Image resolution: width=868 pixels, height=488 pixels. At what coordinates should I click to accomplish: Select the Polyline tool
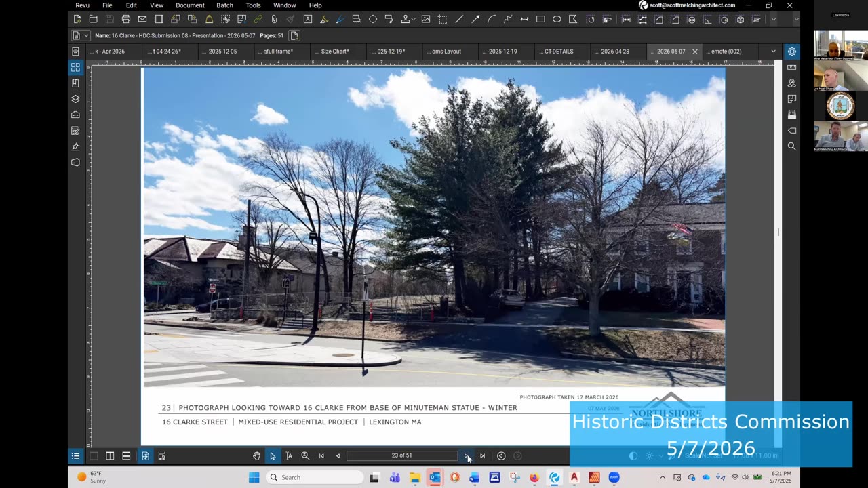[x=508, y=20]
